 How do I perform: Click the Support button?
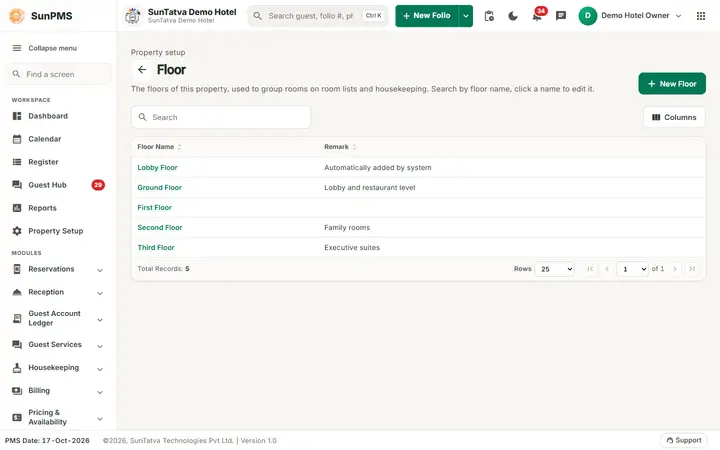(684, 440)
